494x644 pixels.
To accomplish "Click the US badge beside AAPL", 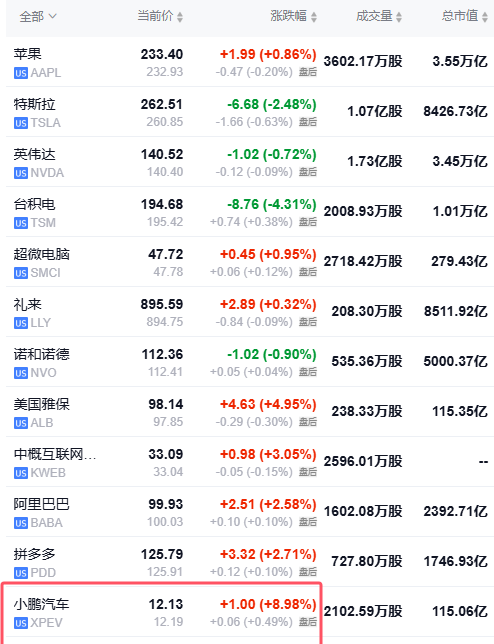I will click(21, 73).
